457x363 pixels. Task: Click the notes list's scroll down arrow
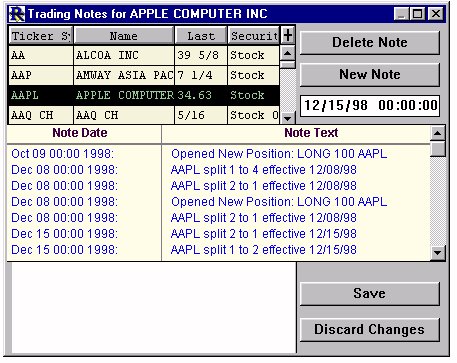438,253
